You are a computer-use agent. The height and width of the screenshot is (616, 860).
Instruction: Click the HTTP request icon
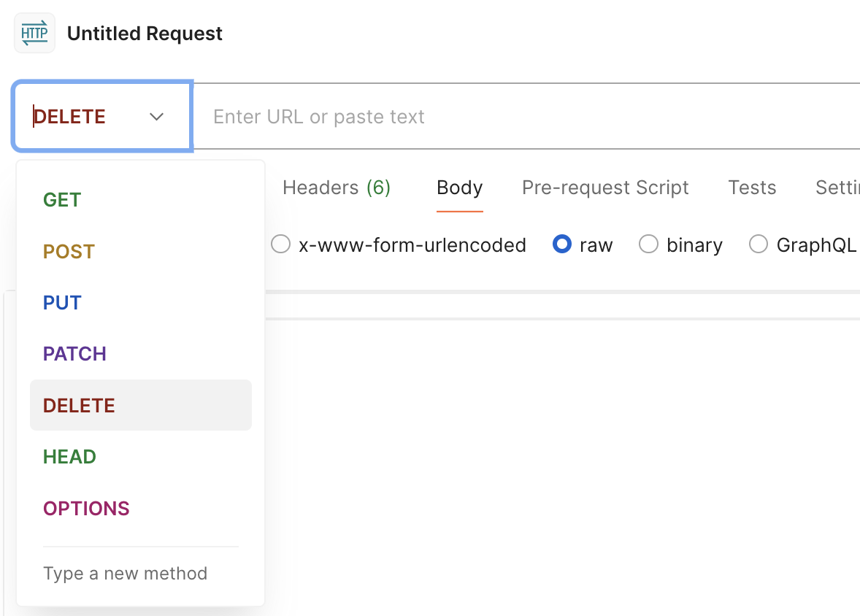(x=34, y=34)
